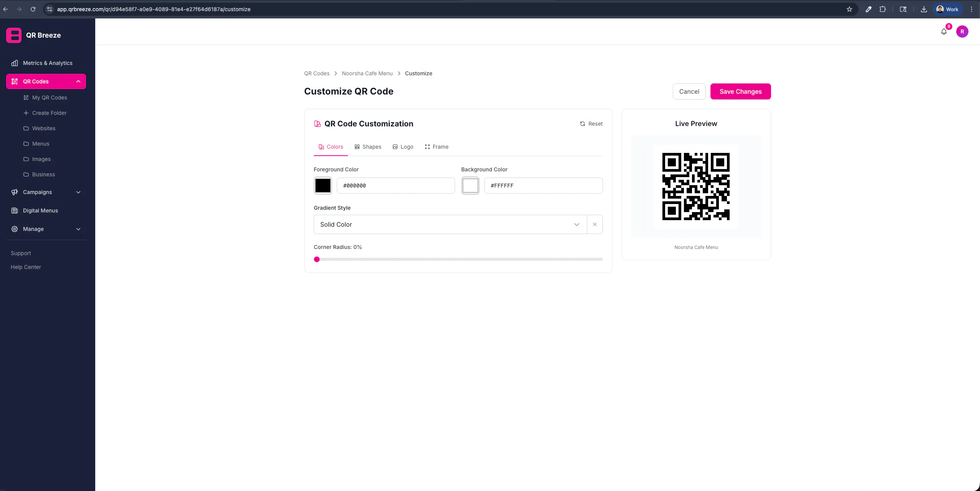Screen dimensions: 980x491
Task: Reset QR code customization
Action: (591, 124)
